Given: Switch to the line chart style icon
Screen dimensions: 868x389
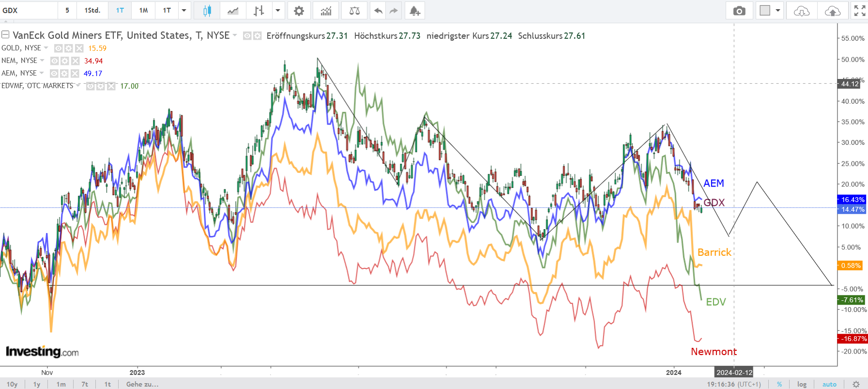Looking at the screenshot, I should (x=233, y=11).
